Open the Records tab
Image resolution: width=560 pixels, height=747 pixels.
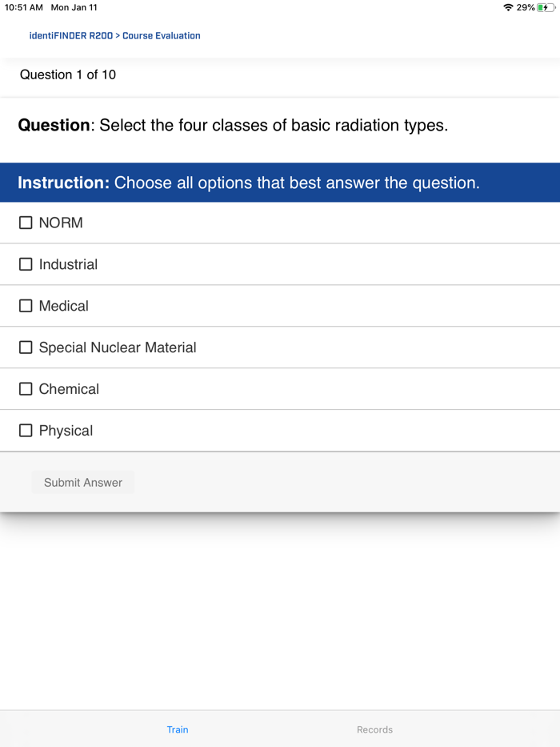(374, 729)
